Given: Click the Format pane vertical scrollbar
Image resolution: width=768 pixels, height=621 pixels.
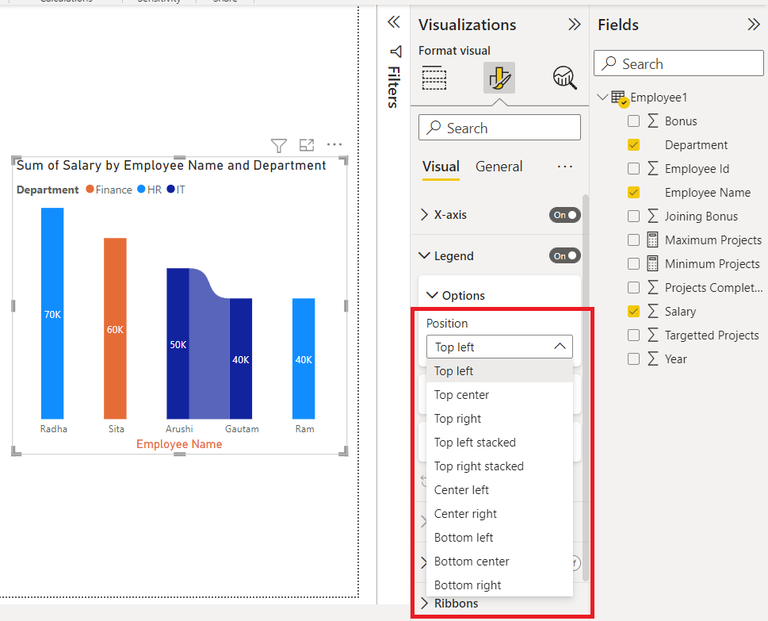Looking at the screenshot, I should coord(586,387).
